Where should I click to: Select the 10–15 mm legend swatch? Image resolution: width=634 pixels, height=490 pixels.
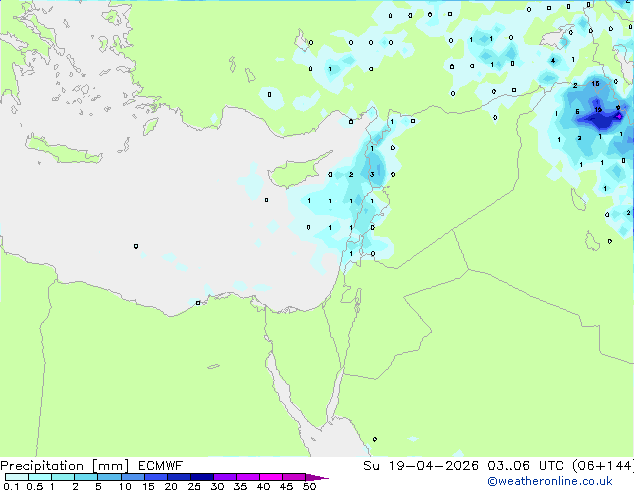[132, 477]
